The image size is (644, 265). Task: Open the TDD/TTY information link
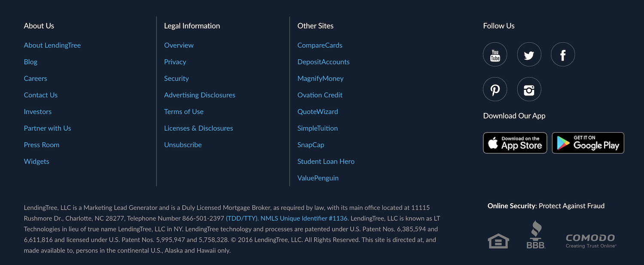(x=242, y=218)
